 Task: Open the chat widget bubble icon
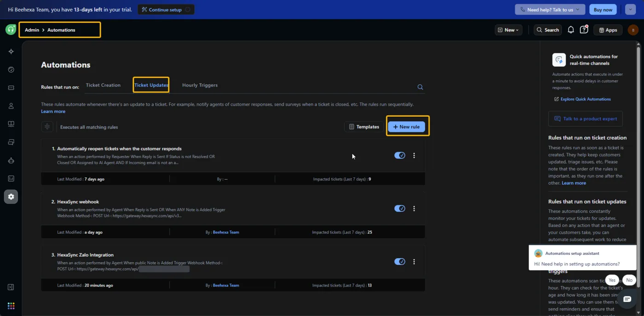[627, 299]
